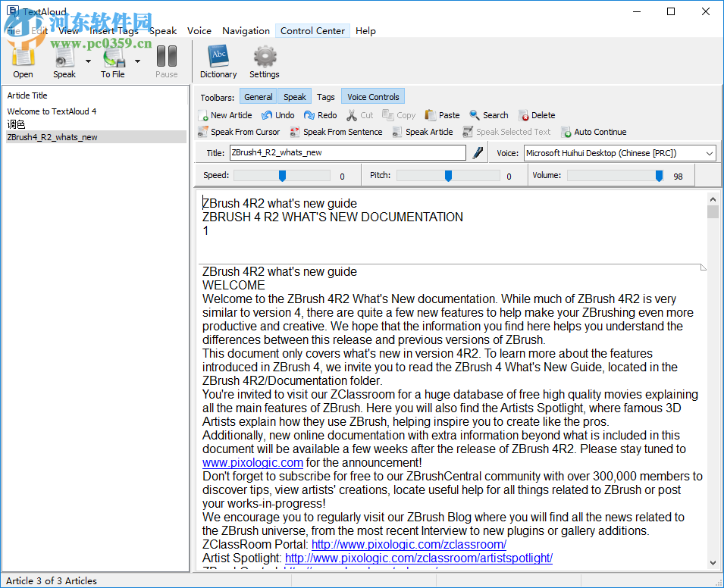Open the Voice selection dropdown

707,152
